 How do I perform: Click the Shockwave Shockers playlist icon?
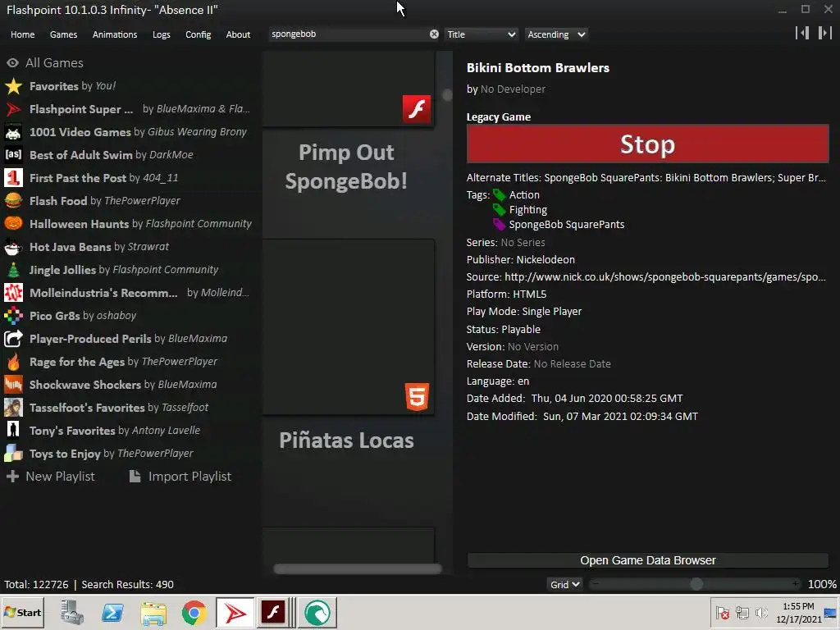pyautogui.click(x=13, y=385)
